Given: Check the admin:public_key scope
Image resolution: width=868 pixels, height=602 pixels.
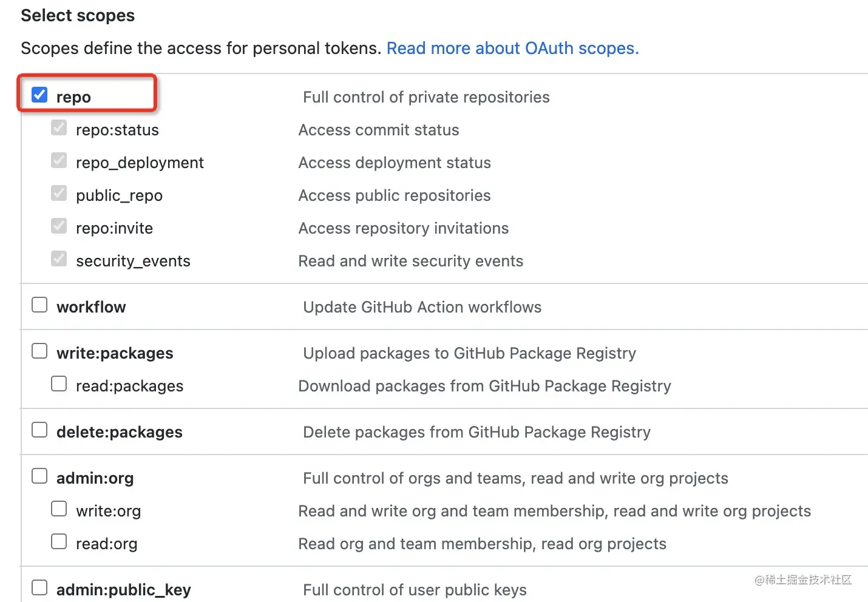Looking at the screenshot, I should click(x=39, y=587).
